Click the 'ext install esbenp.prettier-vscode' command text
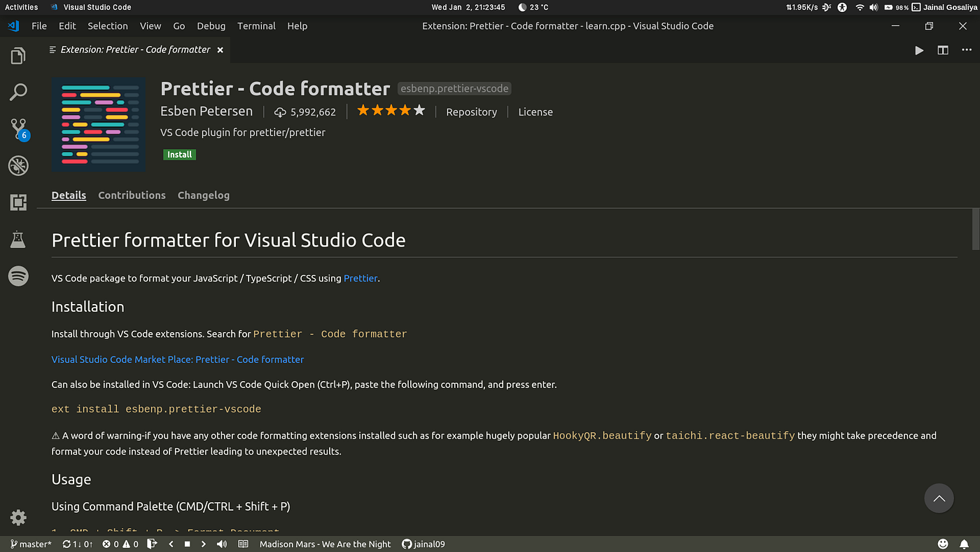 point(156,409)
